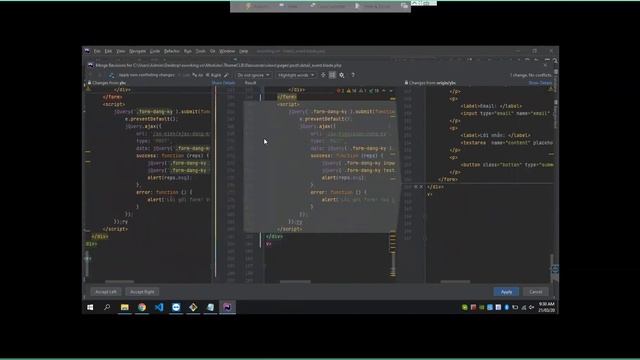Image resolution: width=640 pixels, height=360 pixels.
Task: Open Windows Start menu
Action: coord(90,307)
